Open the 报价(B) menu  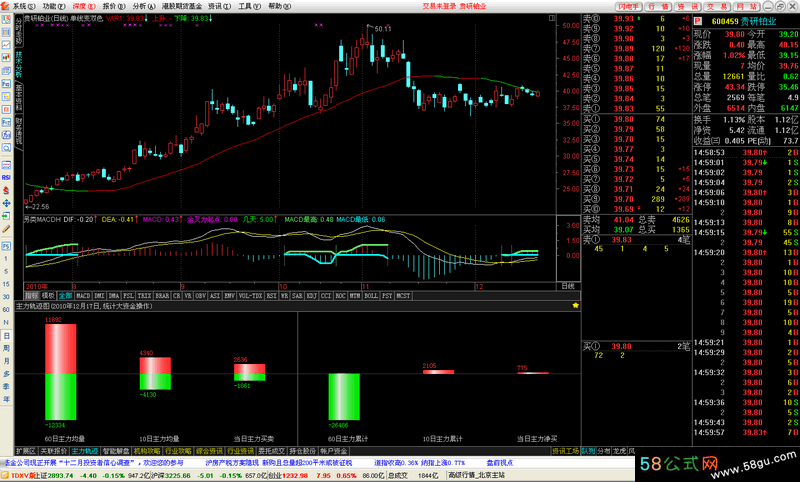pos(114,6)
